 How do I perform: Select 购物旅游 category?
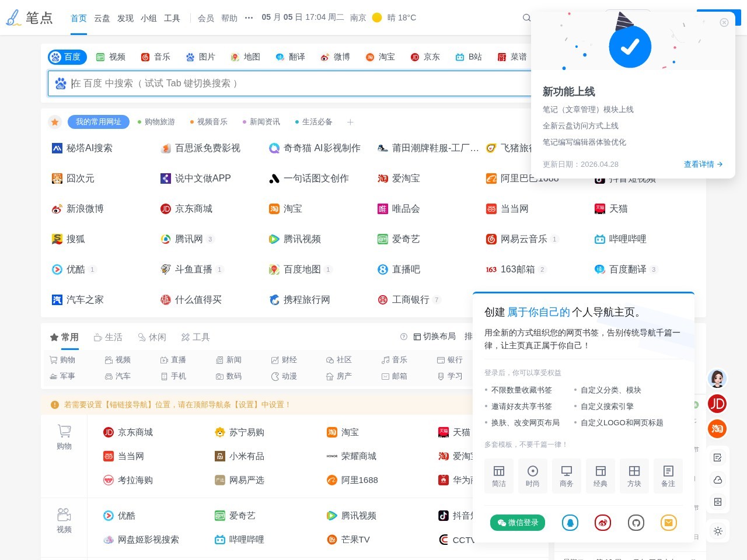(156, 122)
